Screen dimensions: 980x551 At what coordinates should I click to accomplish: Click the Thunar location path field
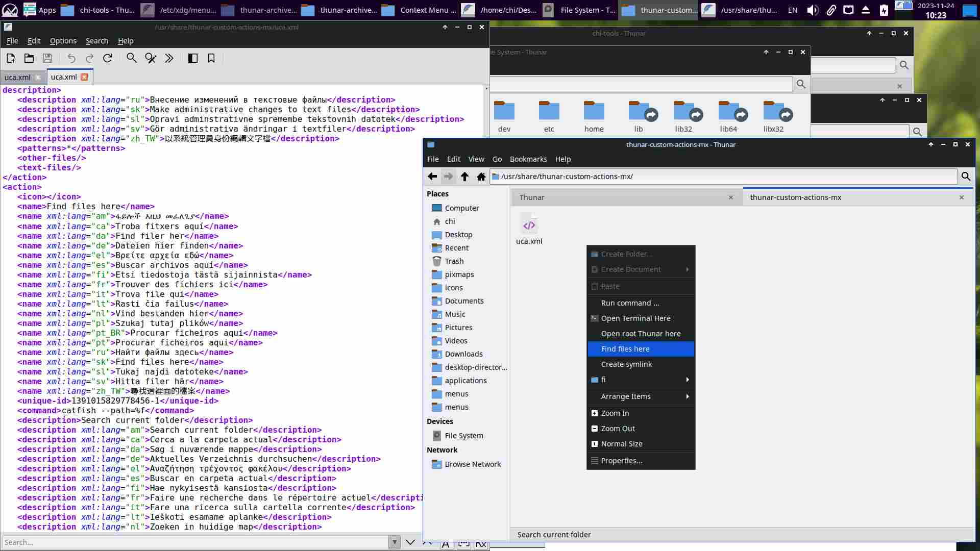tap(725, 177)
